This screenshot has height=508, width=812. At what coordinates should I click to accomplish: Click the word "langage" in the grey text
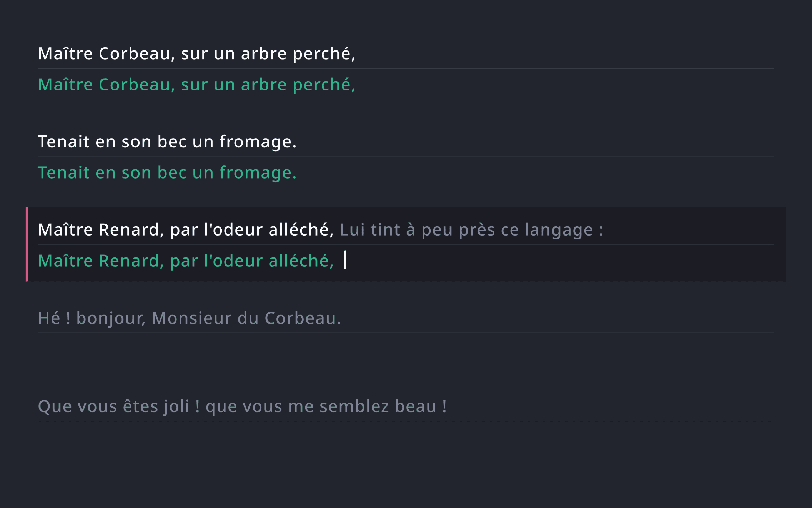click(x=559, y=230)
